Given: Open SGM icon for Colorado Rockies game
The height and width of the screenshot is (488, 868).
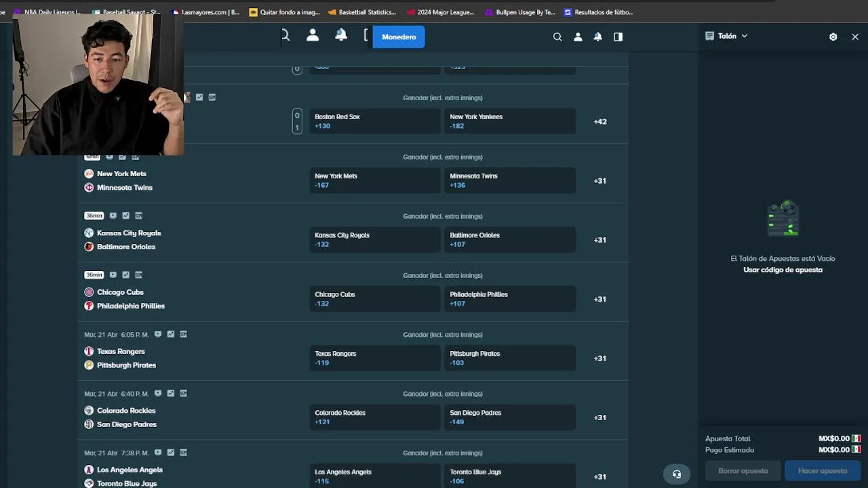Looking at the screenshot, I should coord(184,393).
